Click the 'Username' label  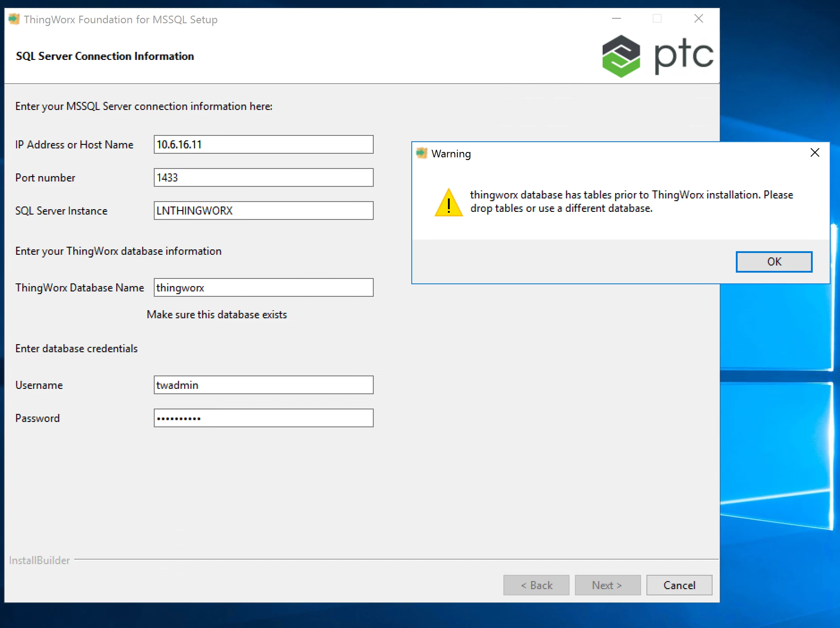39,385
